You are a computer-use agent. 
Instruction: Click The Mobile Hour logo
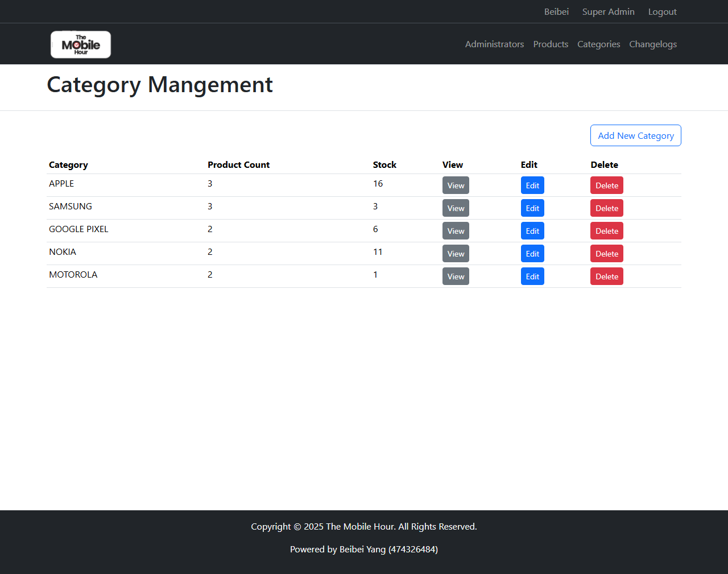(x=81, y=44)
